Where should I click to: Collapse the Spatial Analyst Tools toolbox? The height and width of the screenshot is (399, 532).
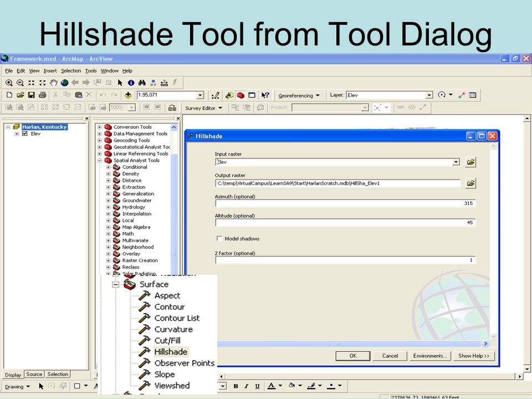pyautogui.click(x=99, y=161)
